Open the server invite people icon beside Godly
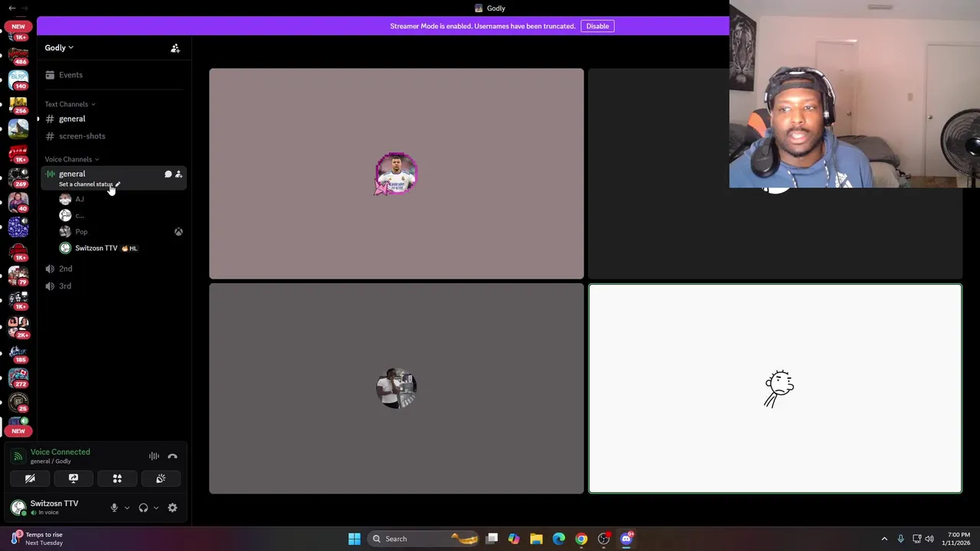980x551 pixels. [x=175, y=48]
